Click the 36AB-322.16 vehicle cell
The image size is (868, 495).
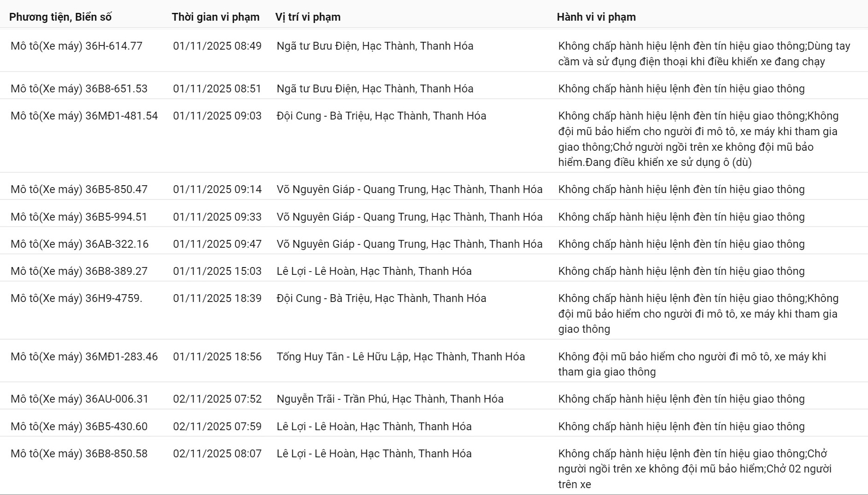[79, 244]
